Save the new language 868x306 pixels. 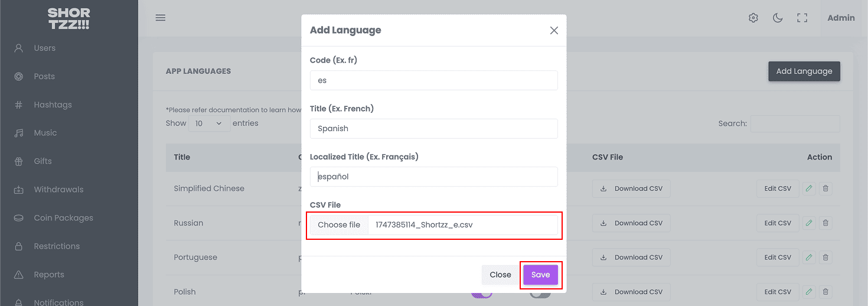coord(540,275)
